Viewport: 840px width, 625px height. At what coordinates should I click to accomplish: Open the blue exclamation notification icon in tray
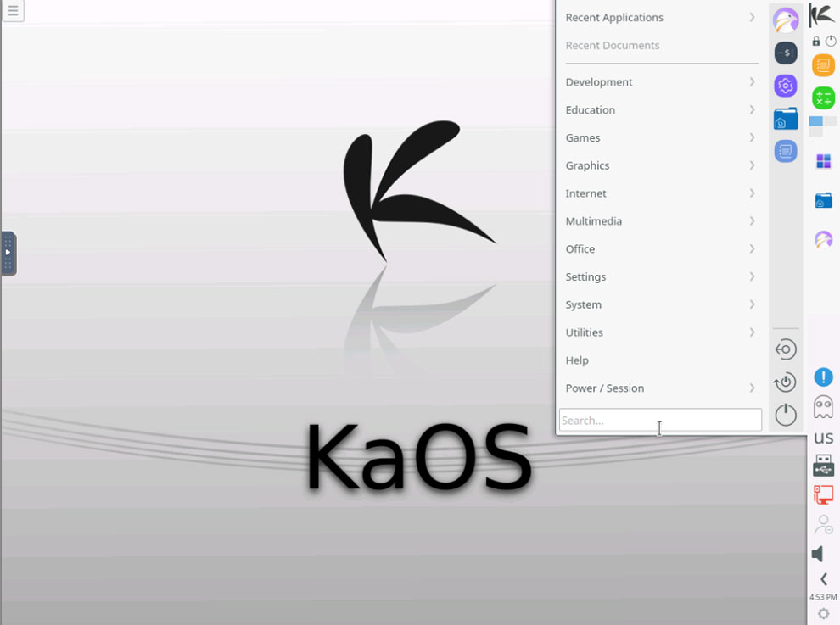823,377
